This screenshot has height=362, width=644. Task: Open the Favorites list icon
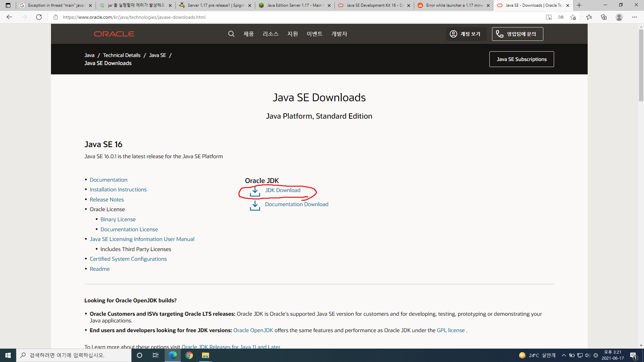589,17
